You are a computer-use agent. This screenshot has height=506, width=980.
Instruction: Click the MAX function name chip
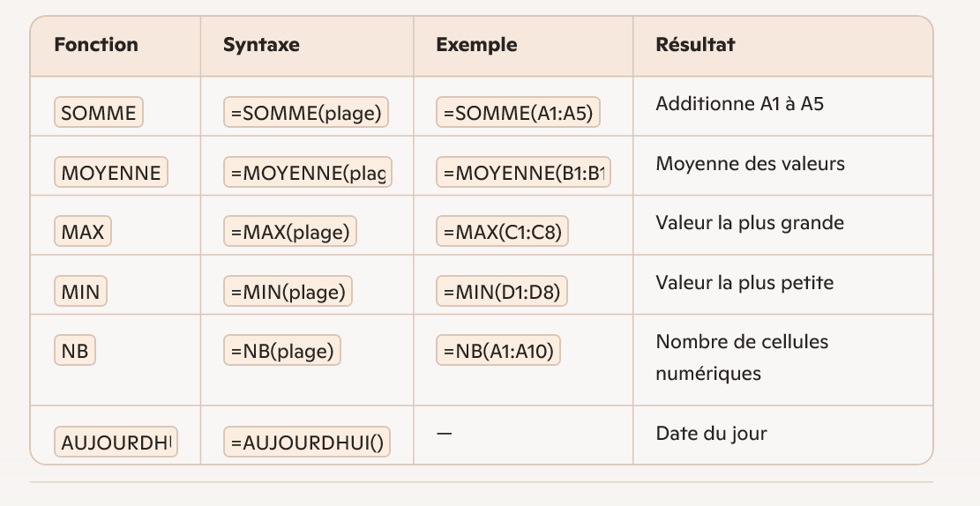(83, 233)
